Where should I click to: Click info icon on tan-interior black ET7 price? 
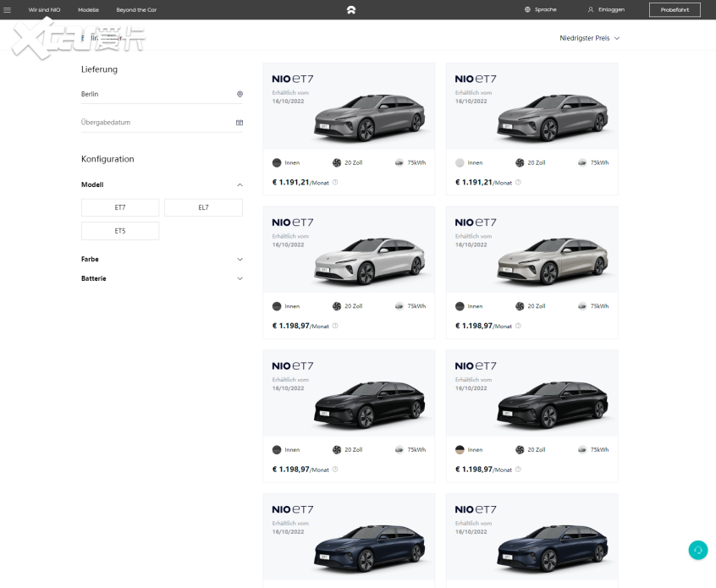point(518,470)
